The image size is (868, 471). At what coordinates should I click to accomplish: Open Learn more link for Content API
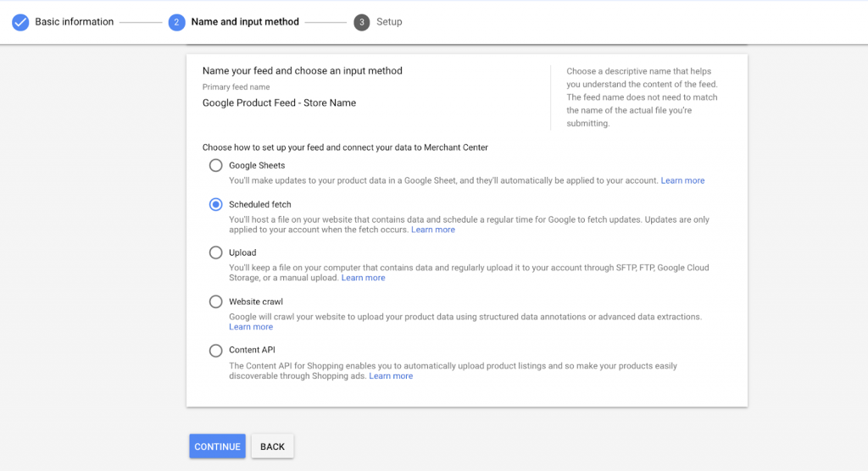pos(391,376)
